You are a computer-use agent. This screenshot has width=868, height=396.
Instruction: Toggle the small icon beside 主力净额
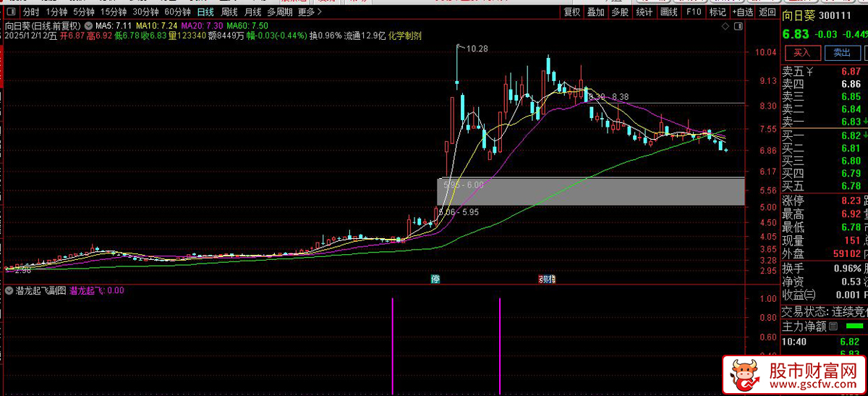[x=832, y=327]
